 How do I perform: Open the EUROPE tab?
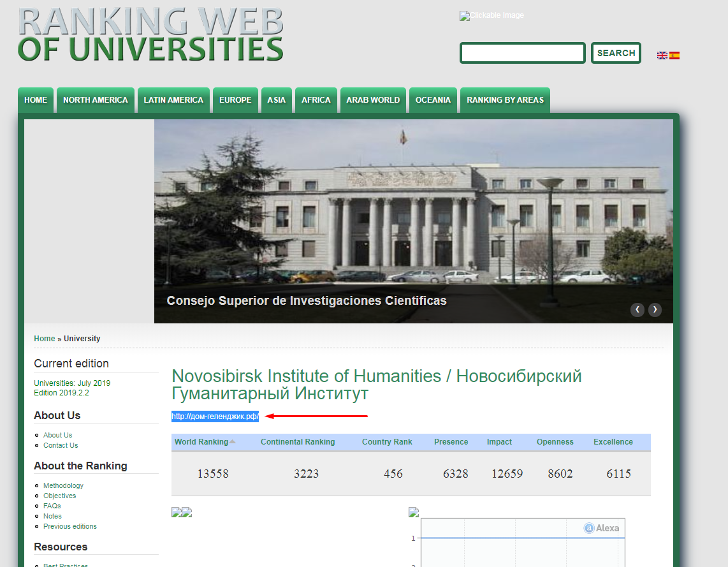235,100
